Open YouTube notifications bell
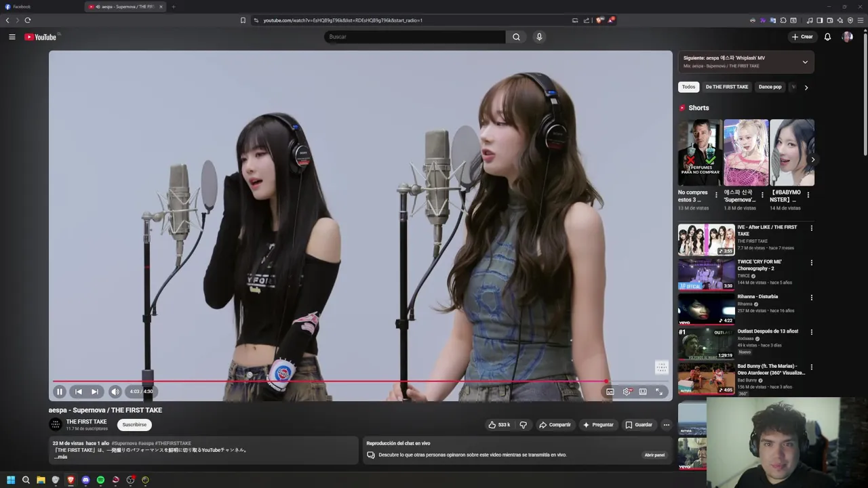 click(x=827, y=37)
